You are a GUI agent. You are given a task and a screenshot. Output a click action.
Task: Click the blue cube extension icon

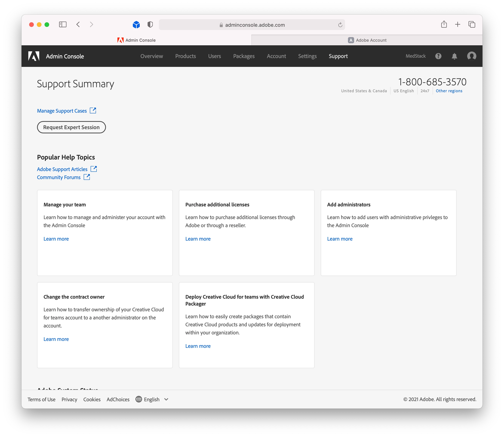(136, 24)
